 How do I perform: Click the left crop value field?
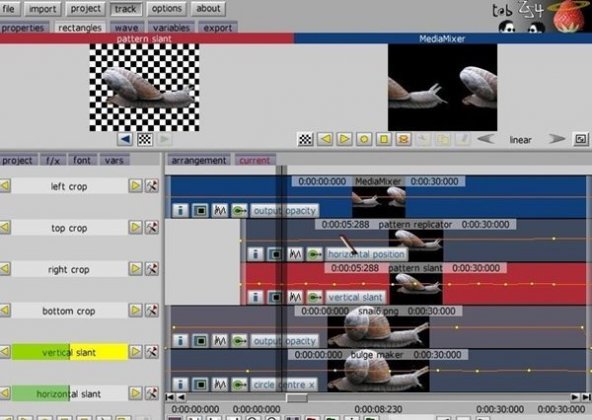pos(69,186)
